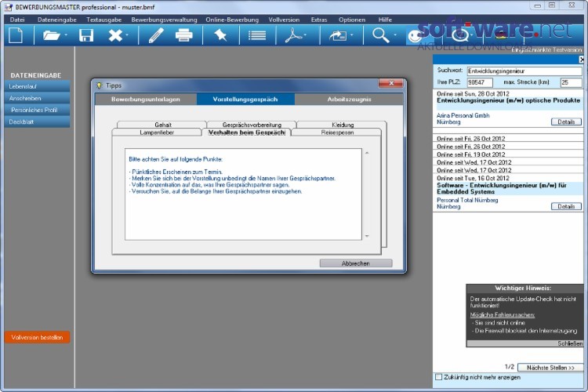Click Details for Personal Total Nürnberg
This screenshot has width=588, height=392.
click(x=566, y=206)
